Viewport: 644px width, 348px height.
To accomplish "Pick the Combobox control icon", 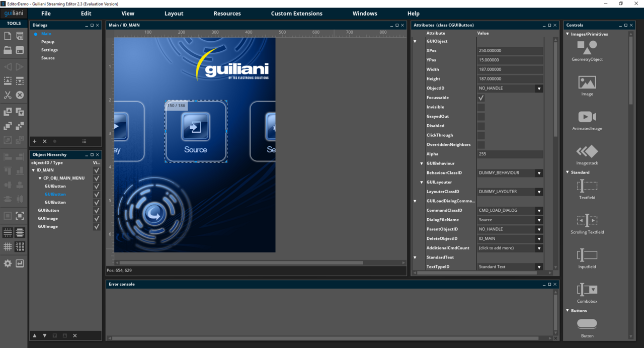I will (587, 290).
